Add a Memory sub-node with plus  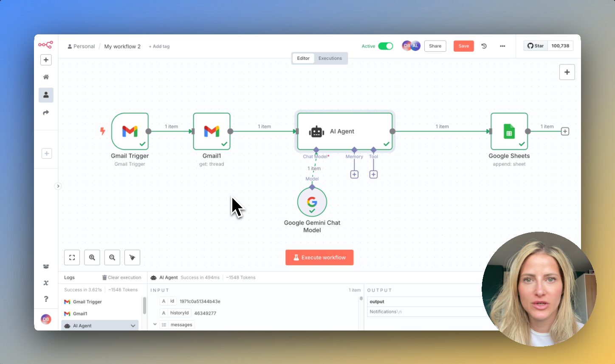point(354,174)
